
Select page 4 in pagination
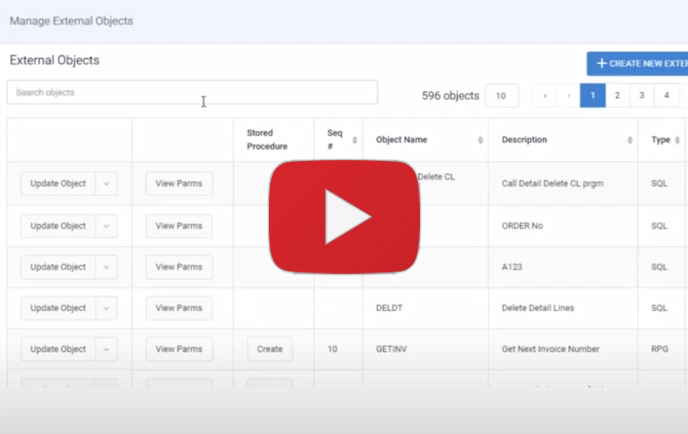click(665, 96)
